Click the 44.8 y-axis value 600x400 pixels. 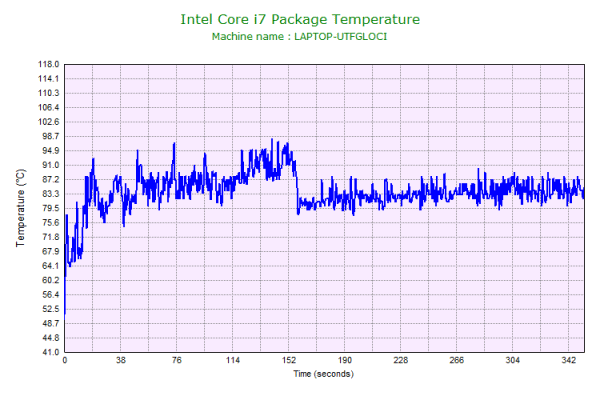51,338
